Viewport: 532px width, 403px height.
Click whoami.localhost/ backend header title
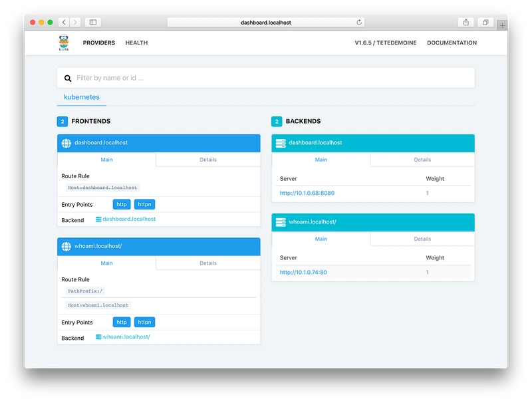(313, 222)
